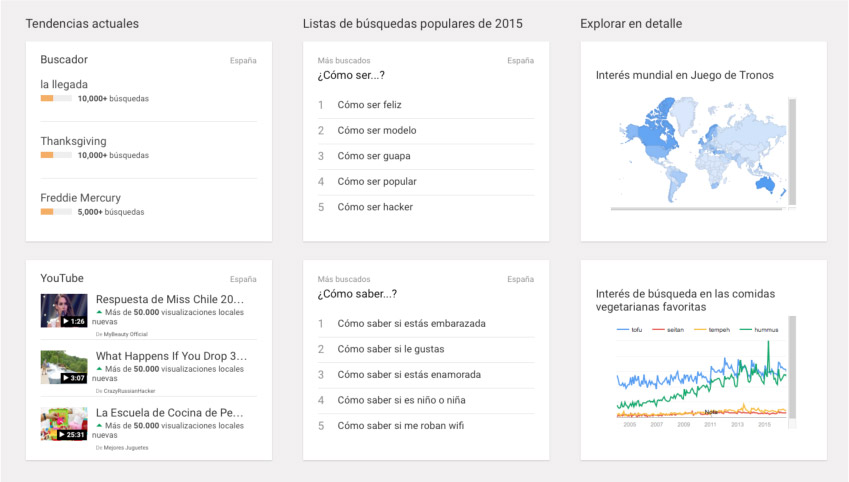This screenshot has height=482, width=849.
Task: Click the tempeh legend entry
Action: click(712, 330)
